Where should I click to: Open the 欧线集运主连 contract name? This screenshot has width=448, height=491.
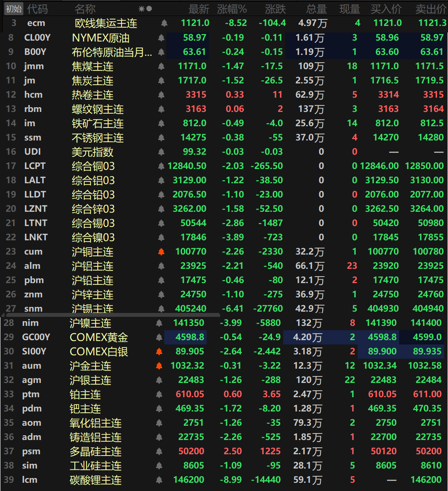pos(106,23)
